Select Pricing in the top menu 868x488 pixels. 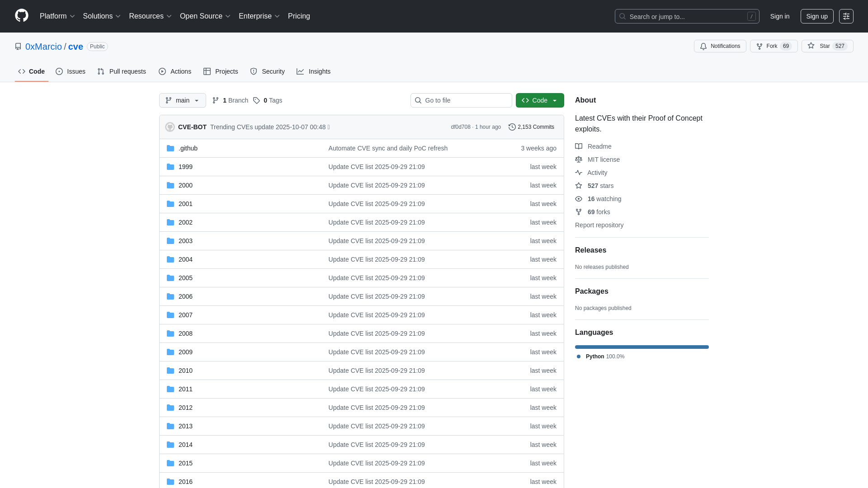point(299,16)
